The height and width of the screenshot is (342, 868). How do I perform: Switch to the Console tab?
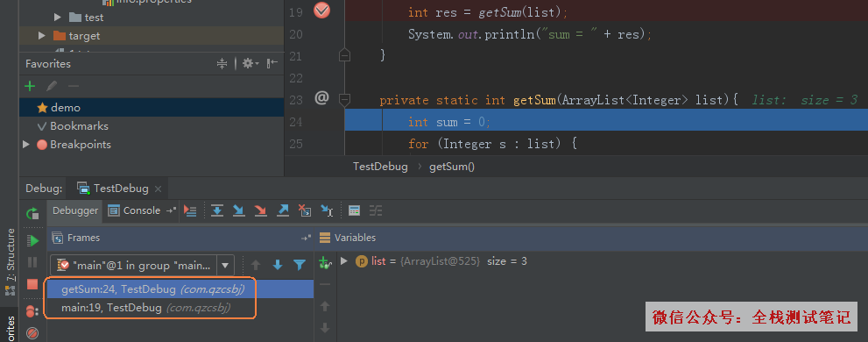(135, 210)
